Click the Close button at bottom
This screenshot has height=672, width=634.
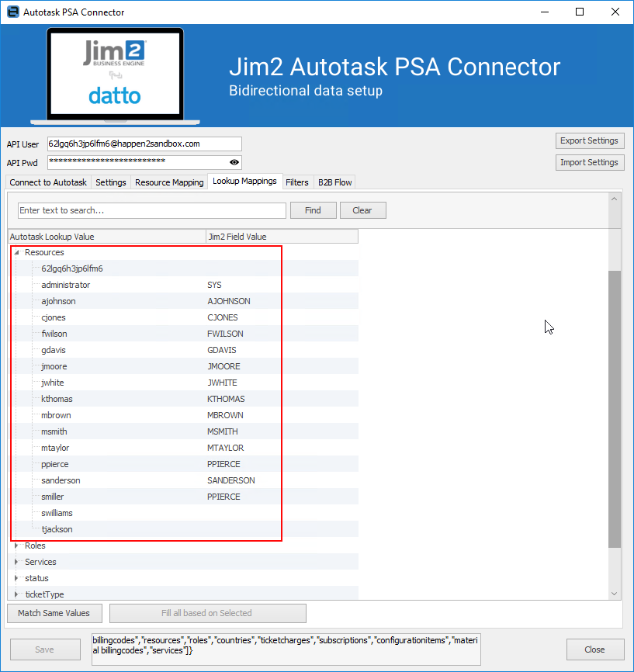point(594,649)
